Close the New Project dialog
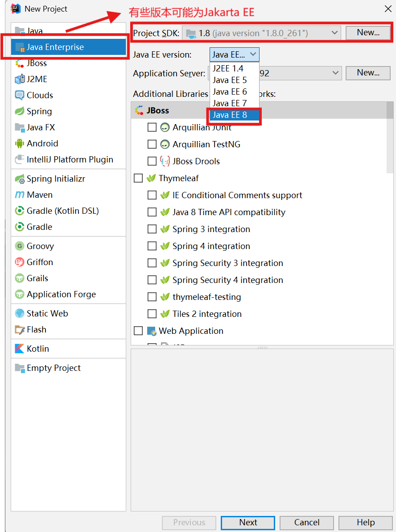Image resolution: width=396 pixels, height=532 pixels. pos(388,9)
